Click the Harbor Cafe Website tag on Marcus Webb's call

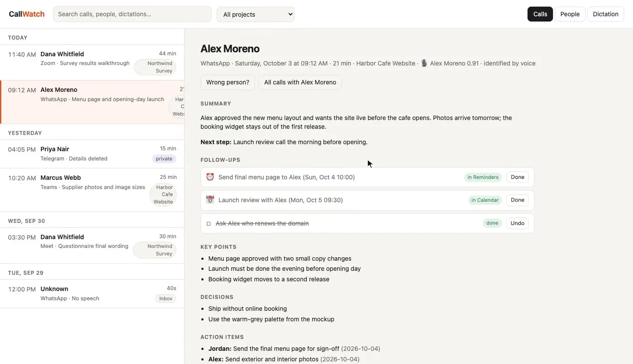click(163, 195)
